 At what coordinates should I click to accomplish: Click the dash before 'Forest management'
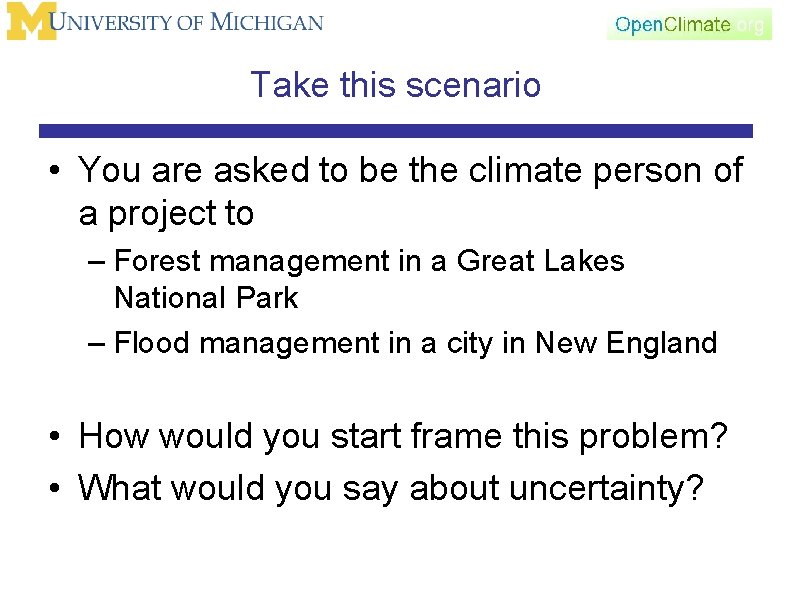96,263
